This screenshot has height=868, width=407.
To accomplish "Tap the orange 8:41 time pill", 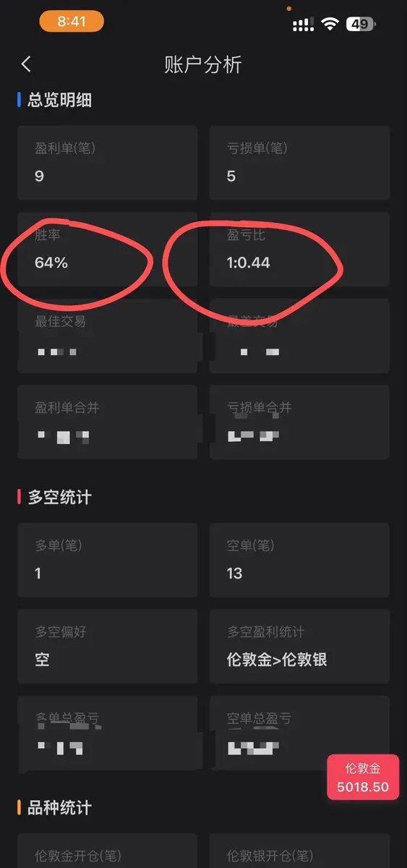I will tap(72, 22).
